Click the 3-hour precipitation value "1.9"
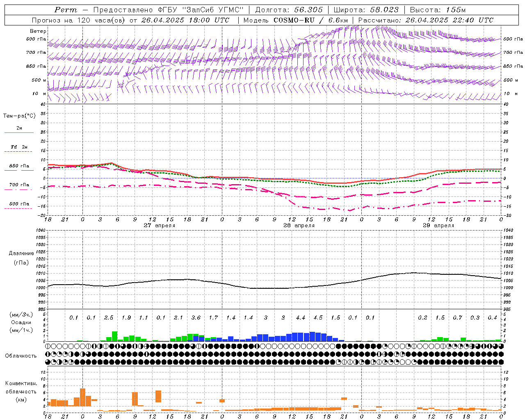Image resolution: width=525 pixels, height=420 pixels. pyautogui.click(x=126, y=317)
